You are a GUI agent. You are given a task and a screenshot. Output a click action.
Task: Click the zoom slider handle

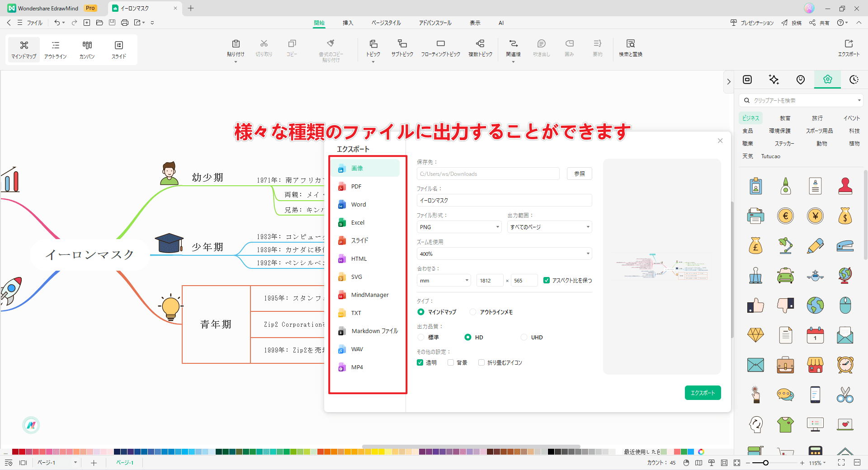pyautogui.click(x=765, y=463)
